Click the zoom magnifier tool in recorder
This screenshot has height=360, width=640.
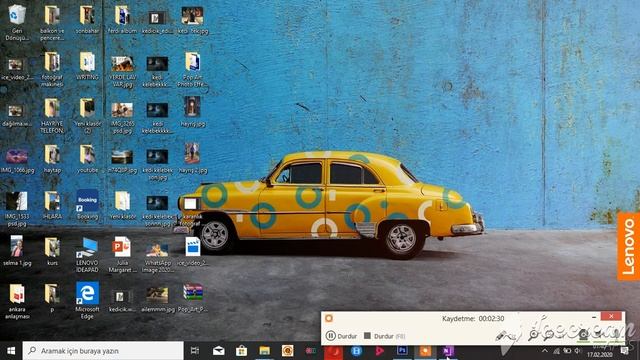[x=533, y=336]
